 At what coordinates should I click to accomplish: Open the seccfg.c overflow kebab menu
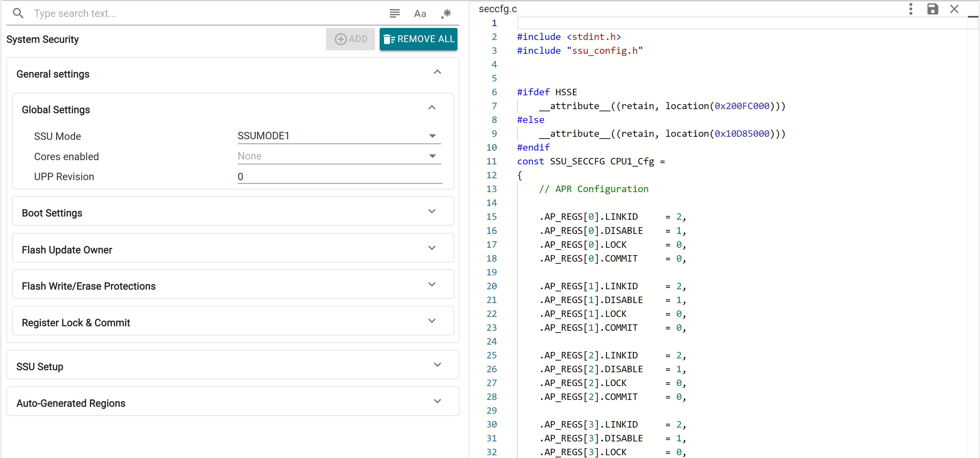coord(911,9)
